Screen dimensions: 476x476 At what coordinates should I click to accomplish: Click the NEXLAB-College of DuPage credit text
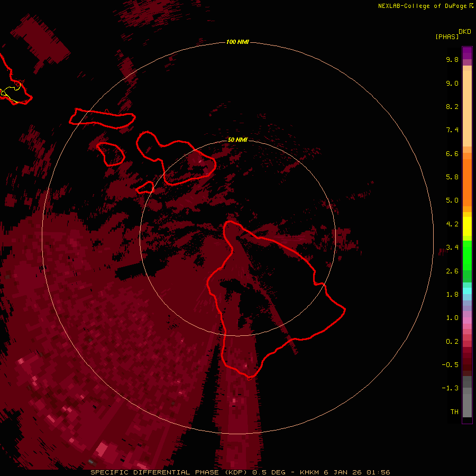click(422, 6)
